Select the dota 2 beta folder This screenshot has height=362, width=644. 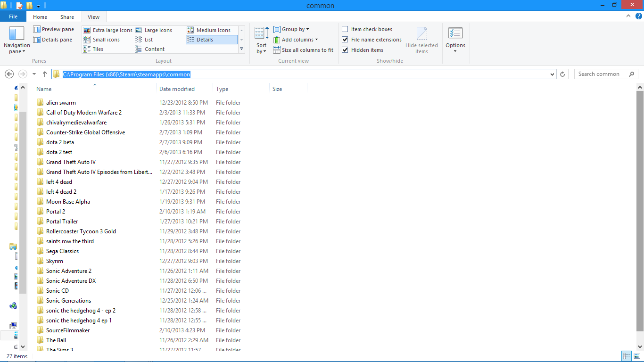[x=60, y=142]
